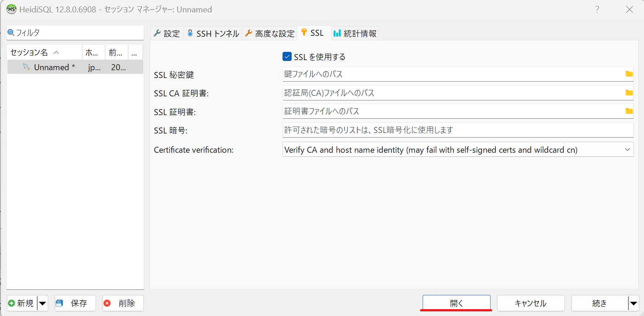Image resolution: width=644 pixels, height=316 pixels.
Task: Click the SSL 証明書: label
Action: click(175, 112)
